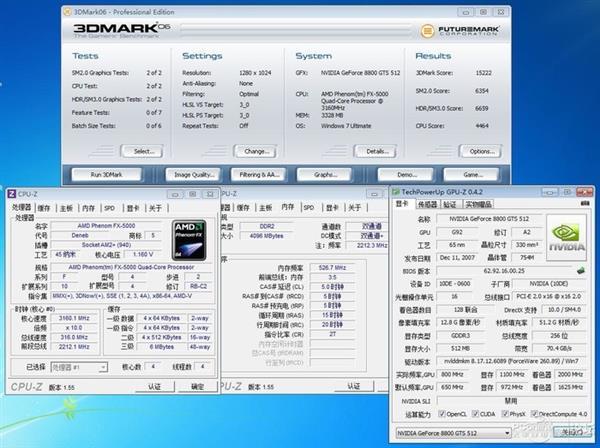The width and height of the screenshot is (600, 448).
Task: Open Image Quality... in 3DMark06
Action: 193,174
